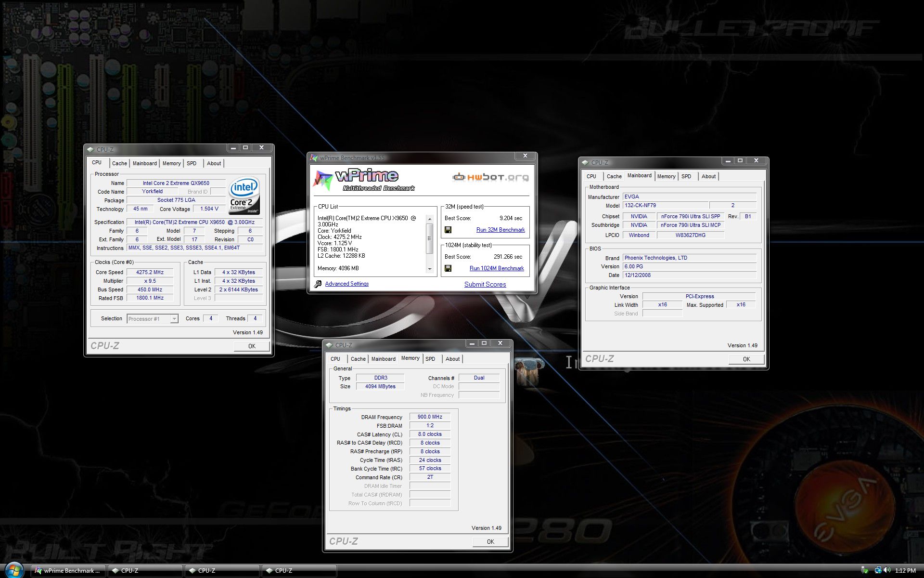Open the SPD tab in the CPU-Z processor window
The image size is (924, 578).
192,163
